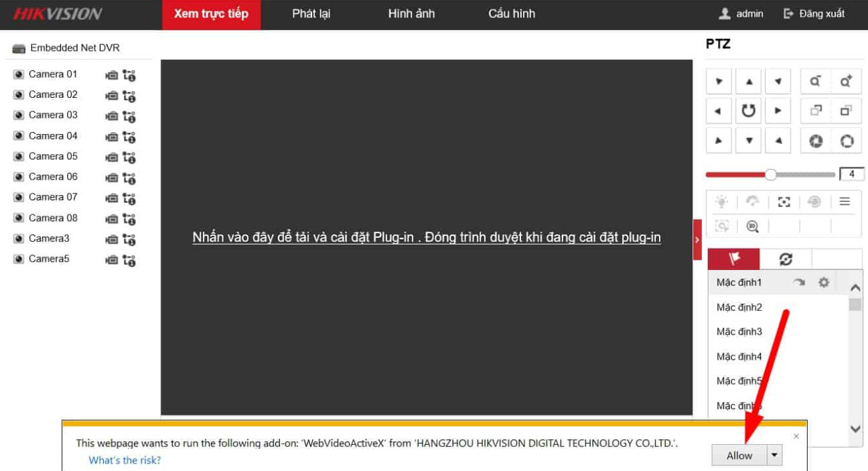The image size is (868, 471).
Task: Start auto-pan with the center rotate icon
Action: pyautogui.click(x=748, y=110)
